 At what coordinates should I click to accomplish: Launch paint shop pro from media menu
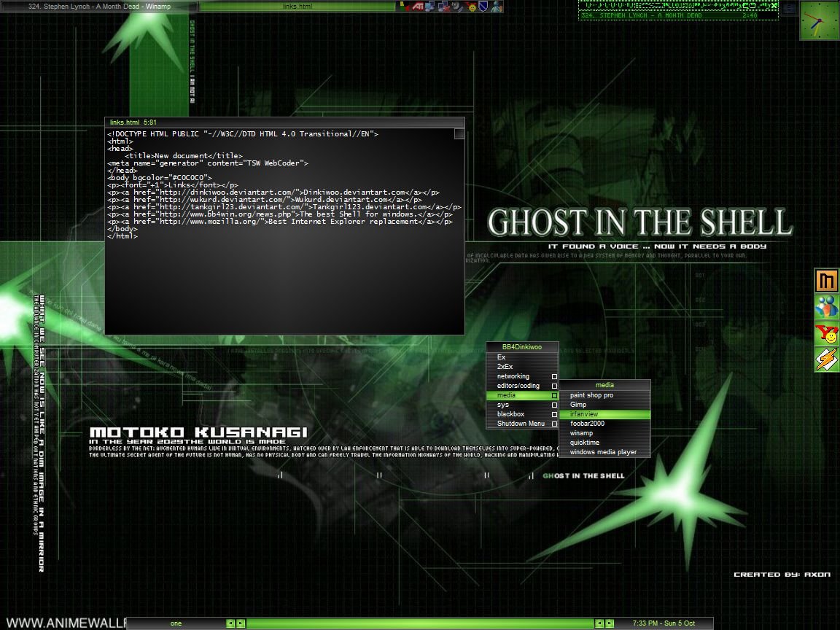click(x=604, y=395)
